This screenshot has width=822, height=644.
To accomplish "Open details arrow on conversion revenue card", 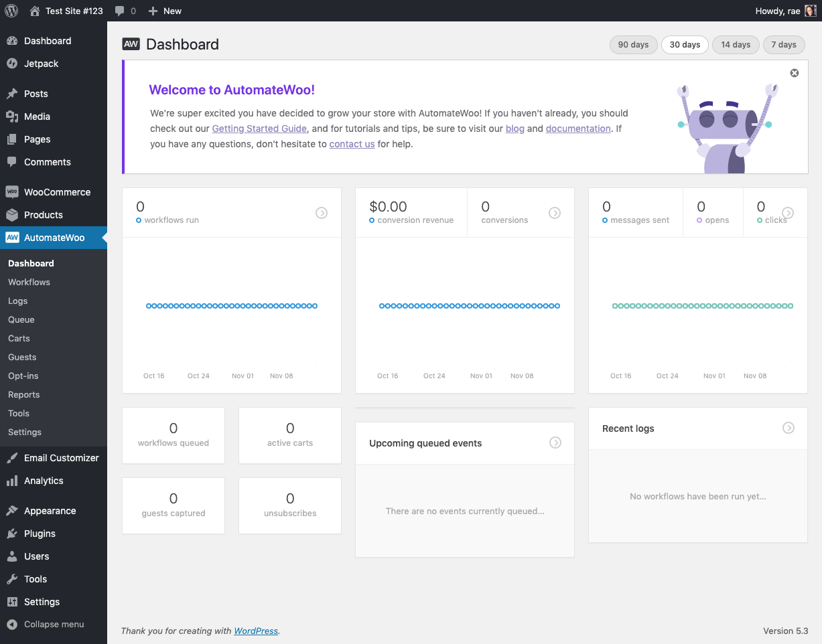I will point(555,213).
